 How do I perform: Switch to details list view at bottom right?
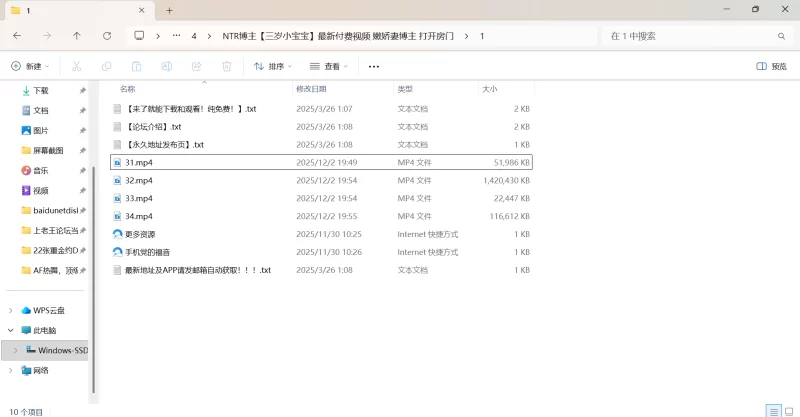tap(772, 410)
